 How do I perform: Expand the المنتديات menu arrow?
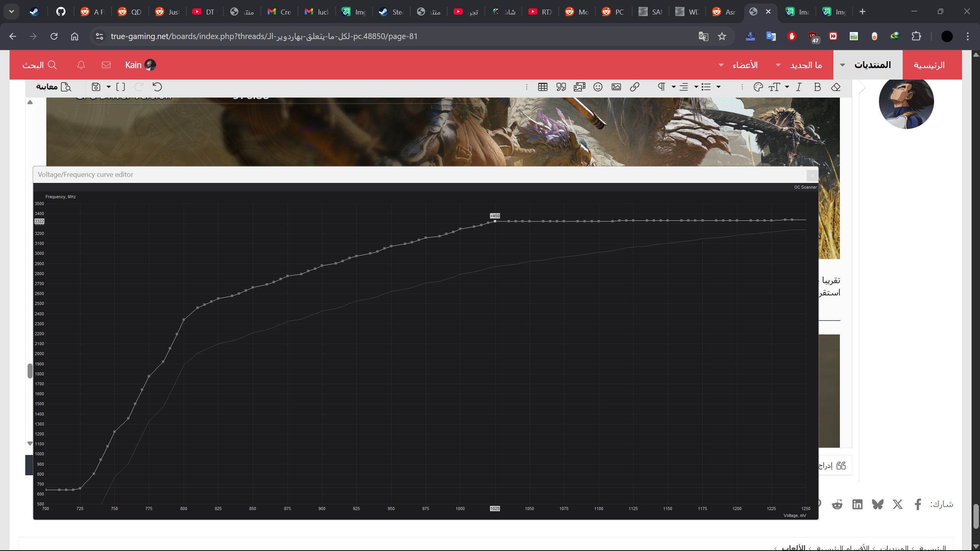[x=843, y=65]
